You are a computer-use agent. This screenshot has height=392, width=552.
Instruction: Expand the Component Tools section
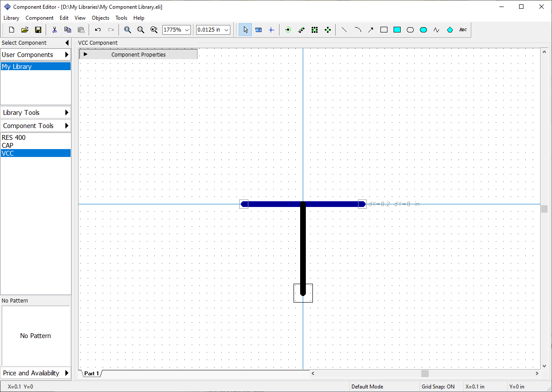click(x=36, y=126)
